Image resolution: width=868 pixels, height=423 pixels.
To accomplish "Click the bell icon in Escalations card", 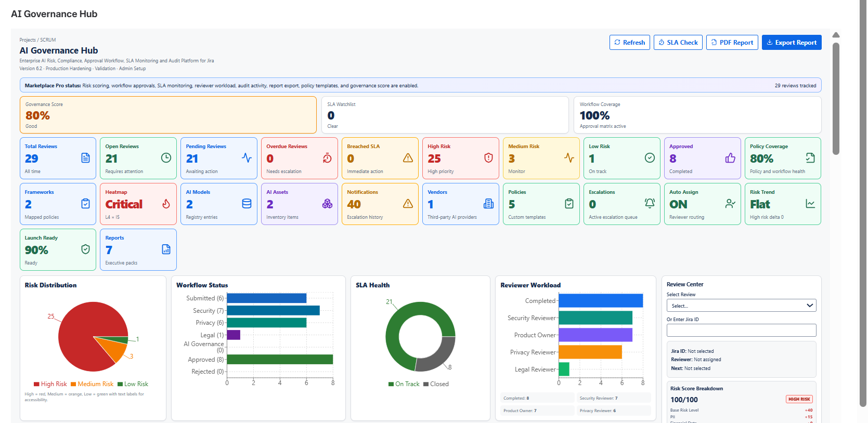I will (x=650, y=204).
